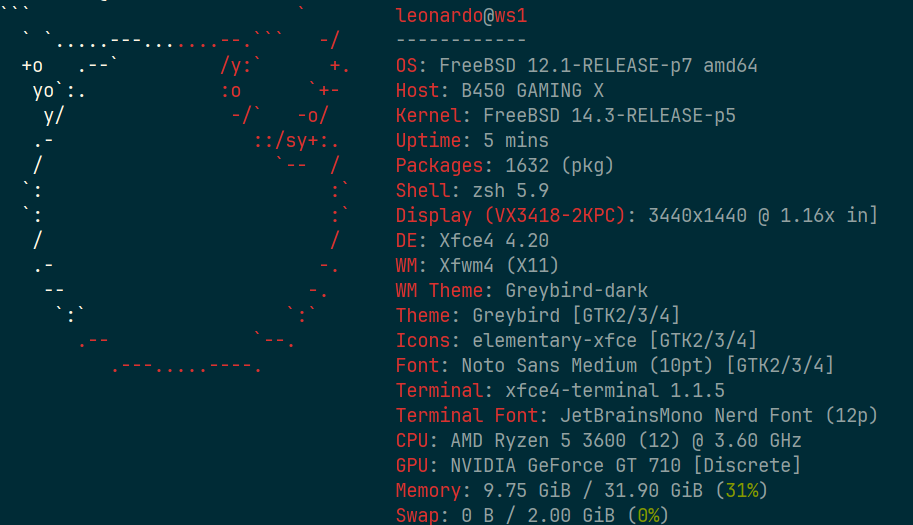913x525 pixels.
Task: Click the GPU line with NVIDIA GeForce GT 710
Action: coord(598,465)
